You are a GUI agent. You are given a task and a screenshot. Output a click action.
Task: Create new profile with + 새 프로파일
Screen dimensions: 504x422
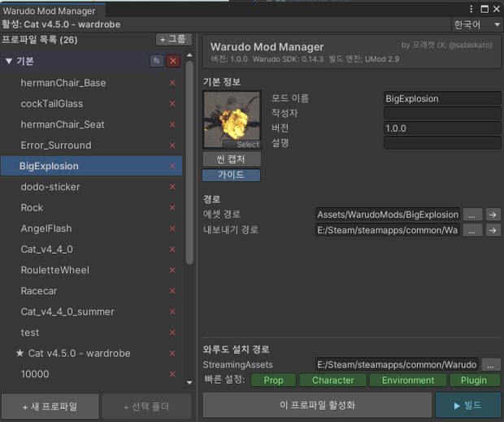click(50, 407)
